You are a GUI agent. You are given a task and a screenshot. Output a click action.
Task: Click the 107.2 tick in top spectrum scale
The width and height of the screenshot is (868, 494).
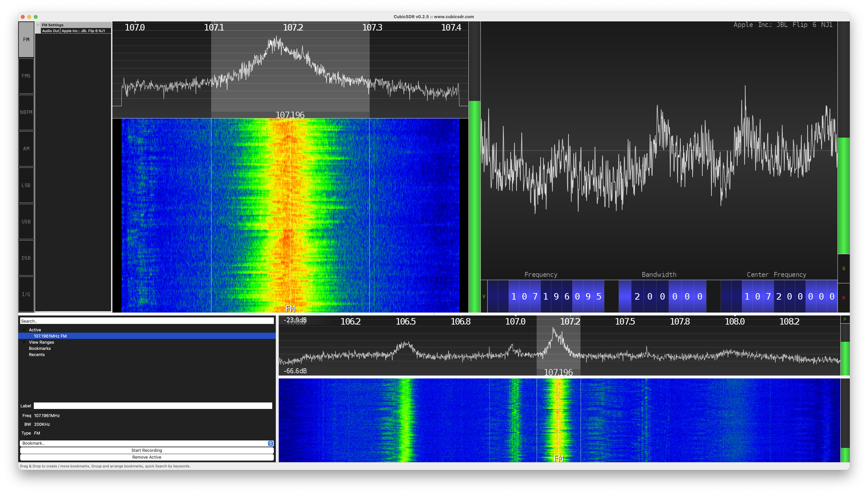293,27
